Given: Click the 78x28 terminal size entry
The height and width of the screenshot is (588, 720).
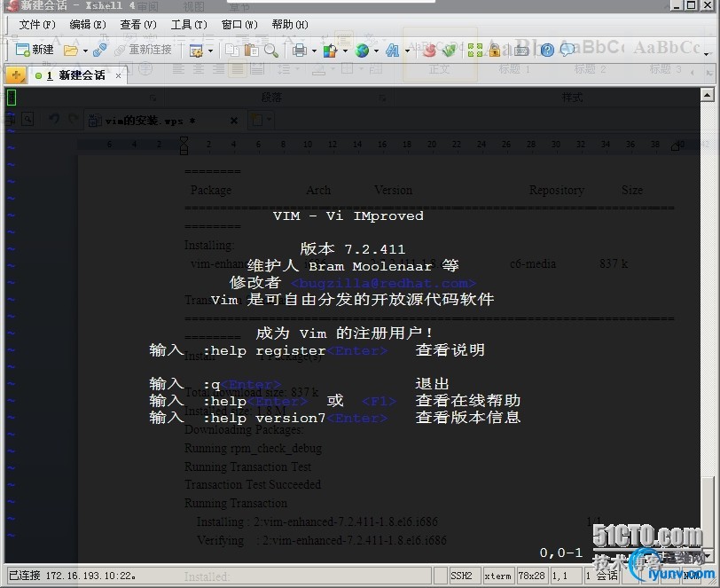Looking at the screenshot, I should [x=531, y=576].
